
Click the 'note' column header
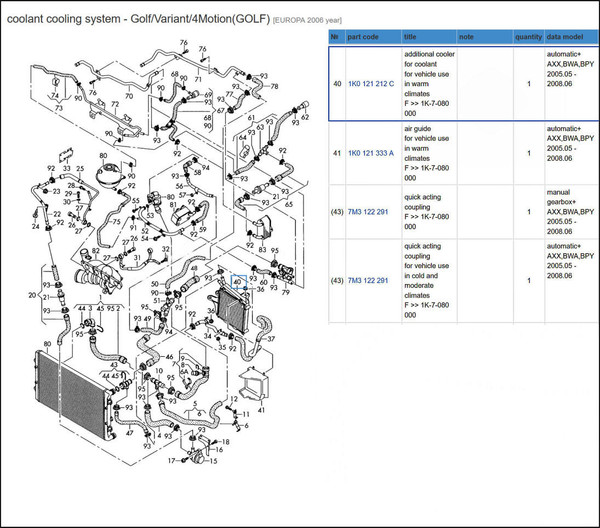(x=466, y=37)
